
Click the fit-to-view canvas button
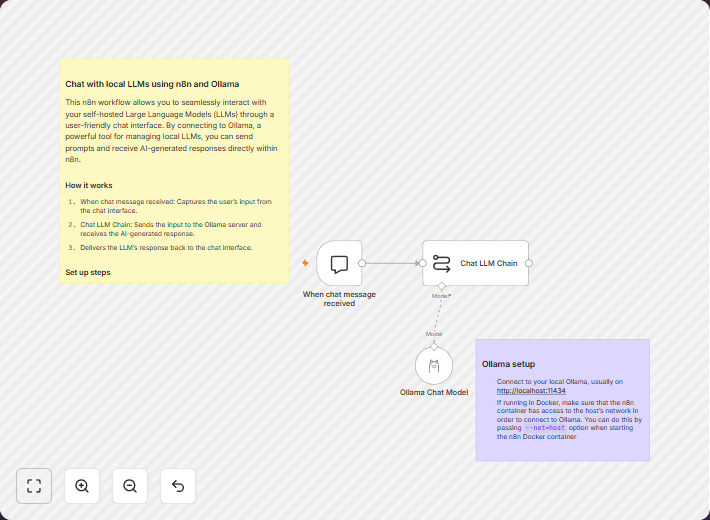pyautogui.click(x=34, y=486)
